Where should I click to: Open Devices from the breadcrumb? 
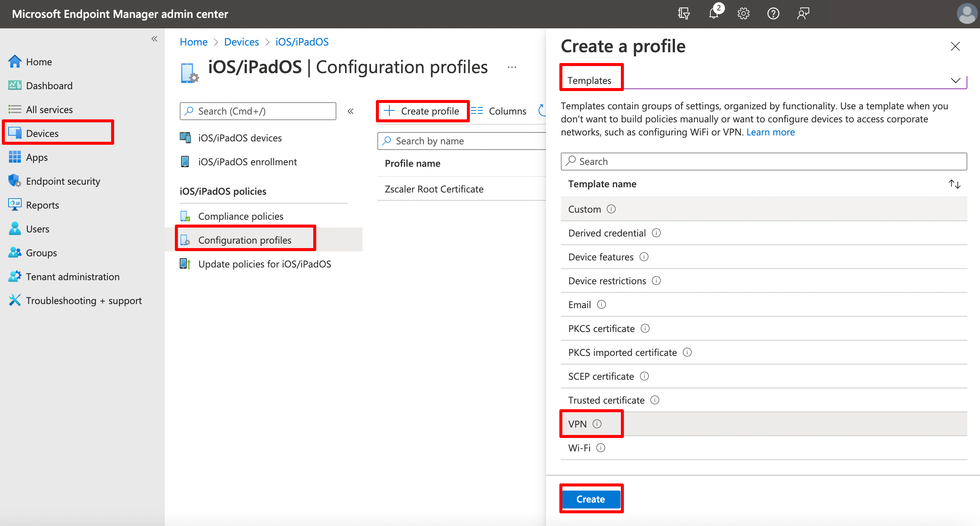(x=241, y=42)
